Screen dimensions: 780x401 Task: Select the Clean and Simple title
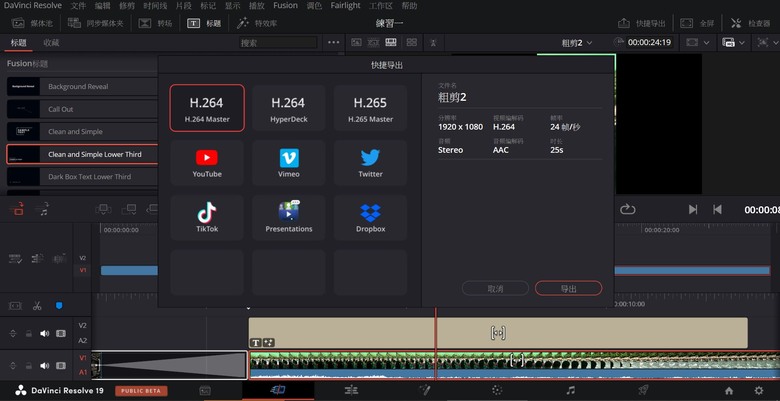82,131
